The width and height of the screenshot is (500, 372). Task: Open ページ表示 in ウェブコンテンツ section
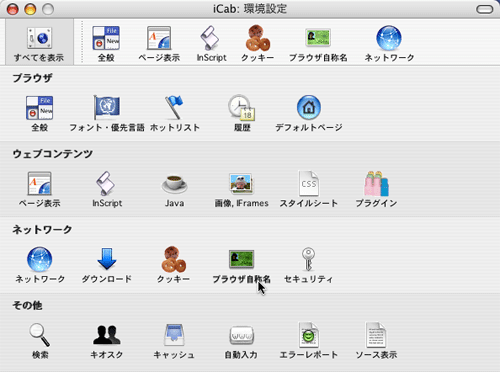pos(39,183)
